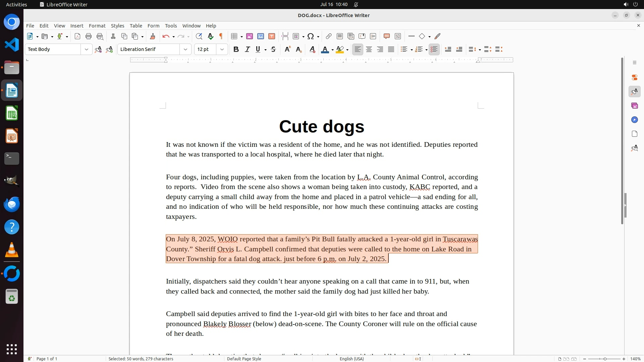Expand the Font Name dropdown

click(x=185, y=50)
